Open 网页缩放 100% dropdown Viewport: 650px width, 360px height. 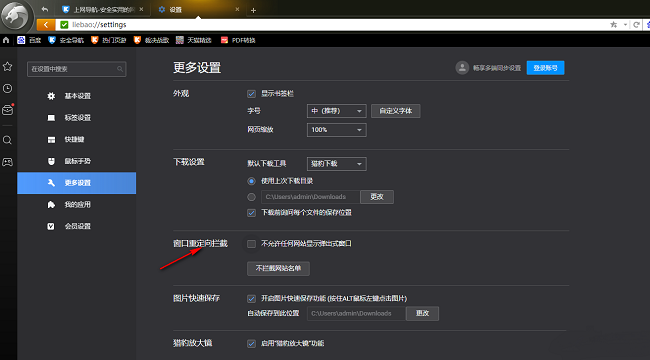pyautogui.click(x=337, y=130)
